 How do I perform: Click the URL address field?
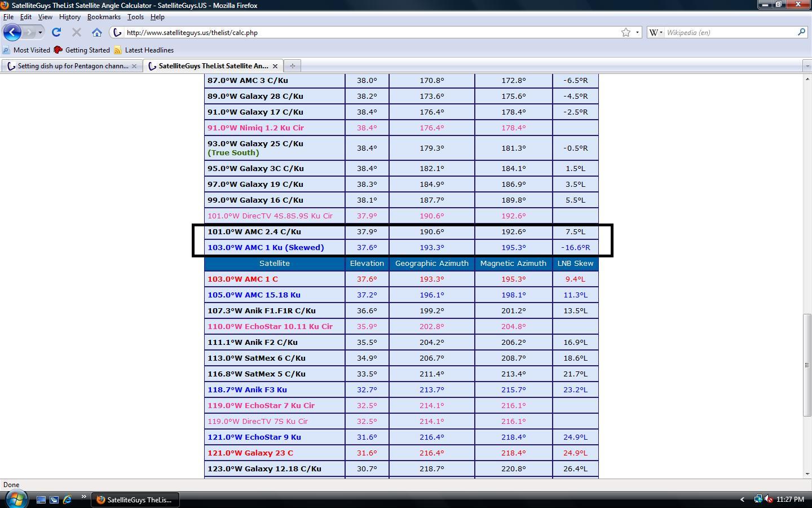tap(371, 32)
